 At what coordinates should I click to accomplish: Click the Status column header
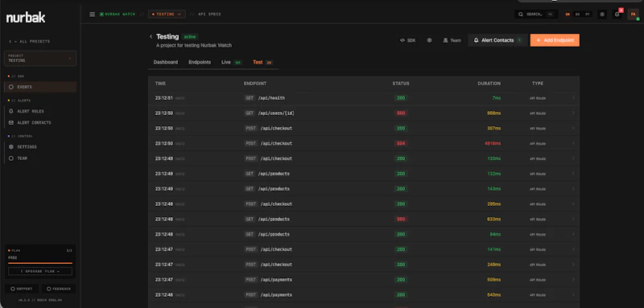tap(401, 84)
